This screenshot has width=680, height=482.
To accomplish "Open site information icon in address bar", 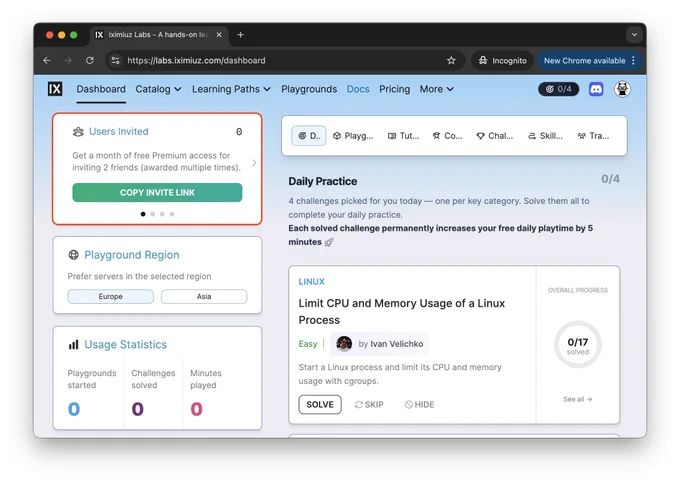I will [x=115, y=60].
